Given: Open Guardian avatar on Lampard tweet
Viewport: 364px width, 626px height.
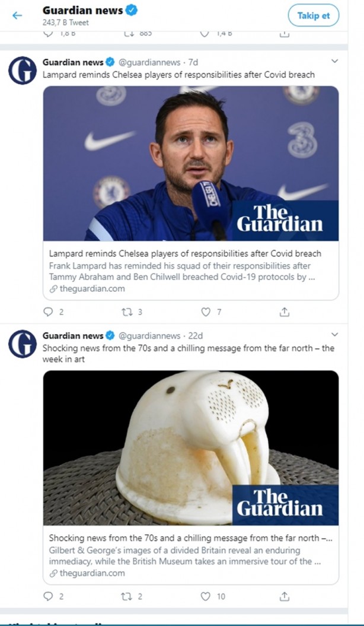Looking at the screenshot, I should tap(23, 70).
